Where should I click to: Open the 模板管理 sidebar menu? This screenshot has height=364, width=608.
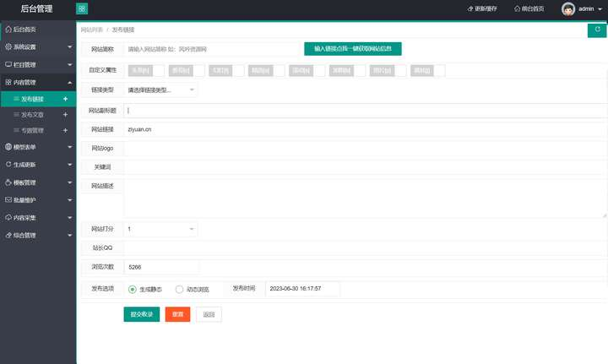pos(38,182)
